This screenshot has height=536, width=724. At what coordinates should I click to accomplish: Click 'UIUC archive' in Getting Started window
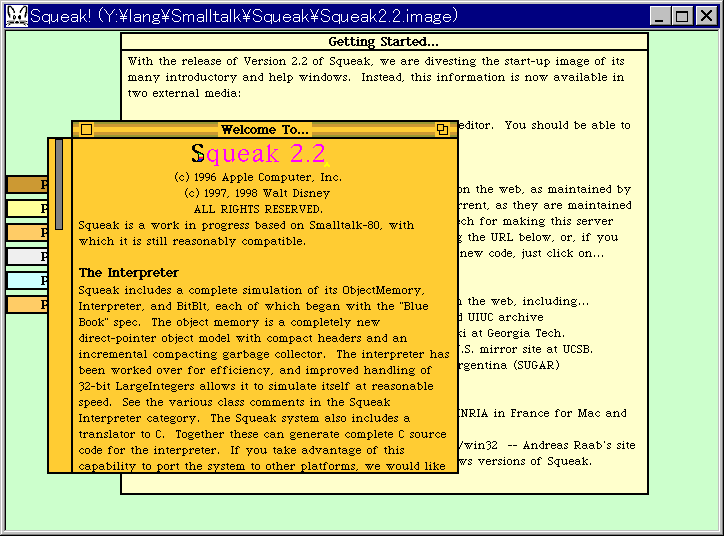505,317
